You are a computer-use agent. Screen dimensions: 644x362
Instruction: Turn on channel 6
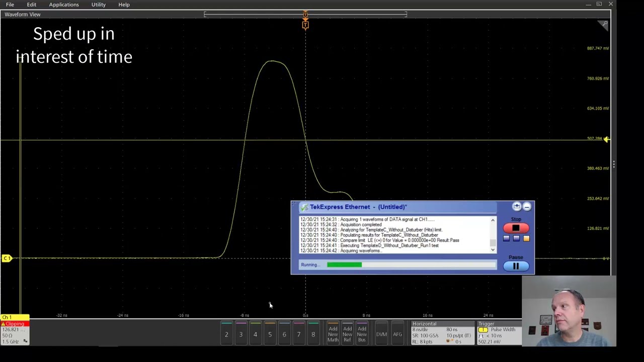(x=284, y=333)
